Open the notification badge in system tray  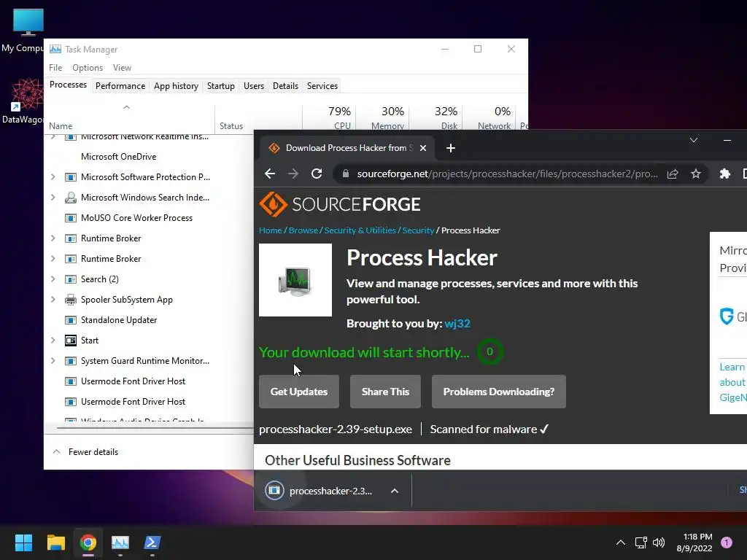tap(727, 542)
